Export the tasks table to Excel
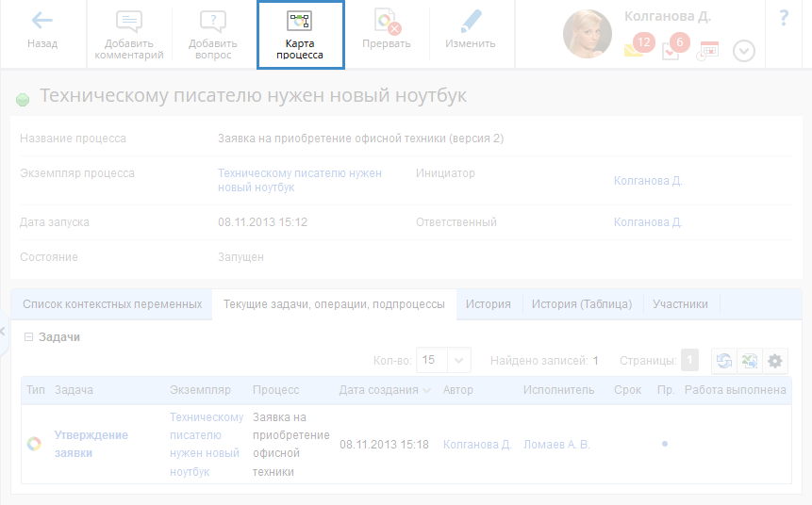Image resolution: width=812 pixels, height=505 pixels. 750,361
